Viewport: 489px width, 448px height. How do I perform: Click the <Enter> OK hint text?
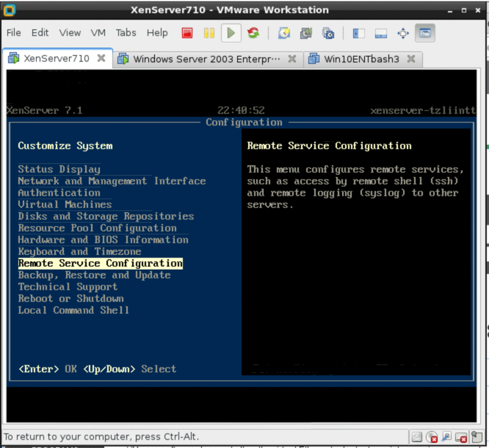48,369
